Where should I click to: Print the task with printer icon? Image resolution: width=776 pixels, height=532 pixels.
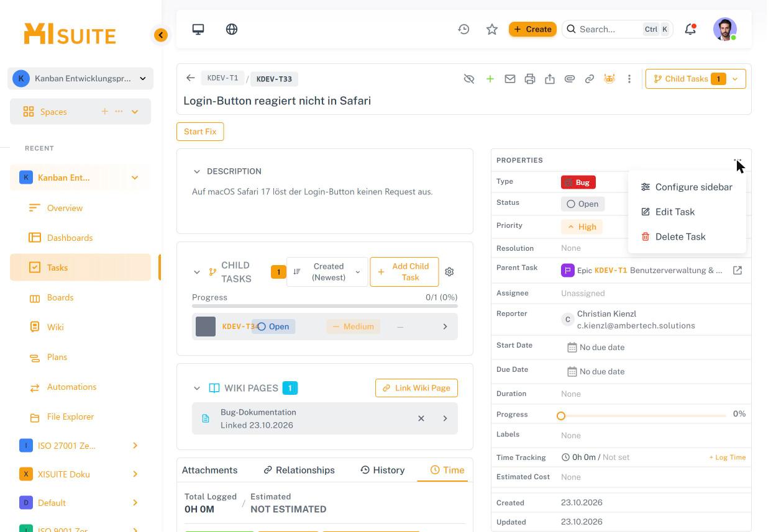pos(530,79)
